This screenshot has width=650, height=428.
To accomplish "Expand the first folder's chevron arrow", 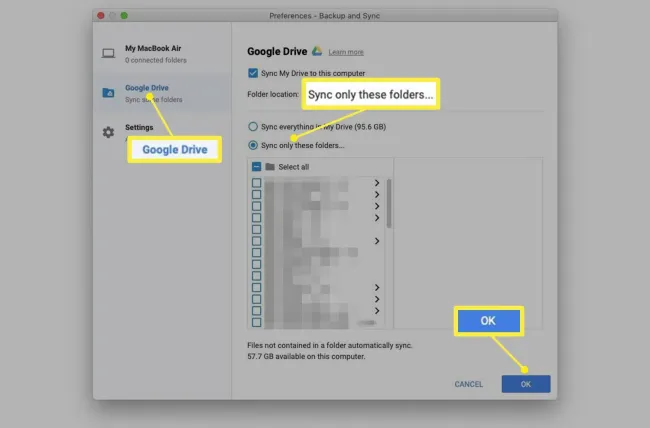I will pyautogui.click(x=377, y=183).
